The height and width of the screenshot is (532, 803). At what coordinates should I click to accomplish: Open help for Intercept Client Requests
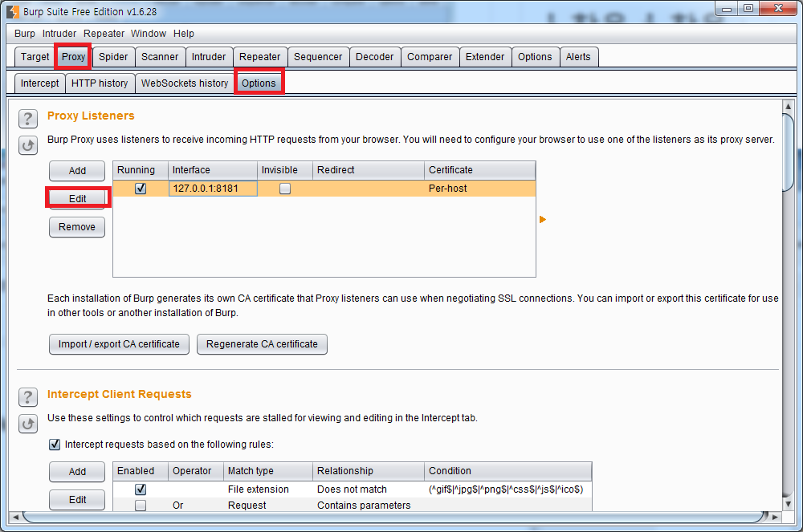pyautogui.click(x=27, y=397)
